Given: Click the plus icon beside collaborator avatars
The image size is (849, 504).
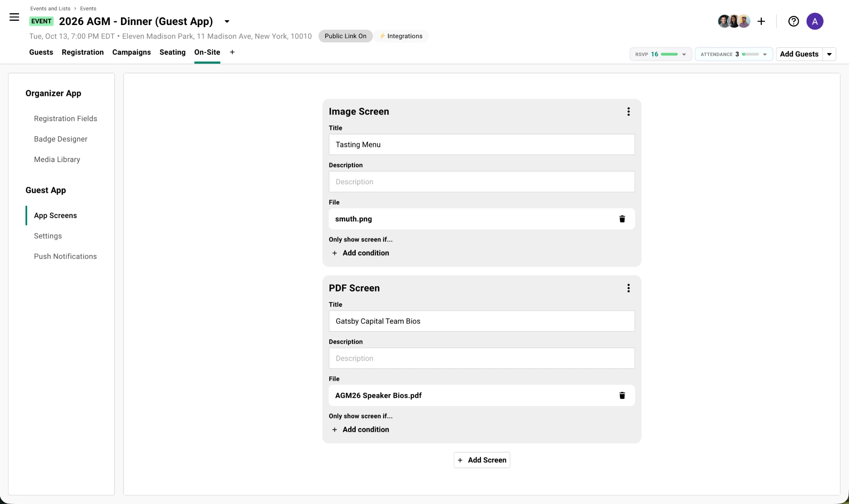Looking at the screenshot, I should [x=761, y=21].
